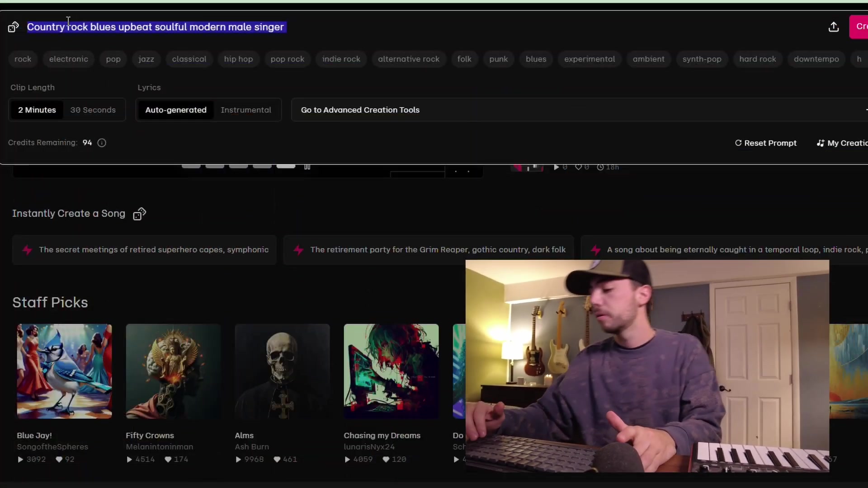This screenshot has width=868, height=488.
Task: Add the downtempo genre tag
Action: [816, 59]
